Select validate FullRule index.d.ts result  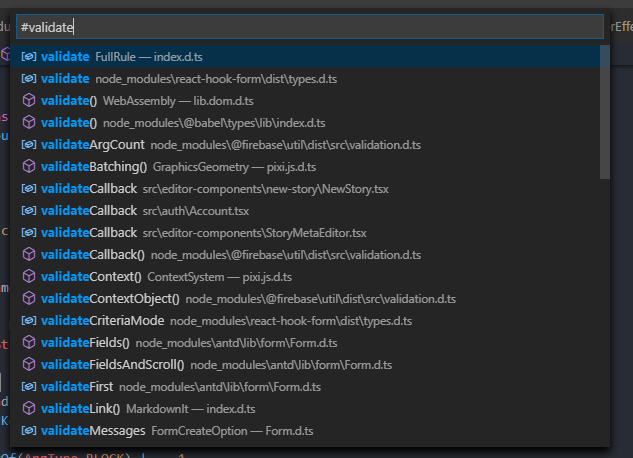(x=305, y=56)
